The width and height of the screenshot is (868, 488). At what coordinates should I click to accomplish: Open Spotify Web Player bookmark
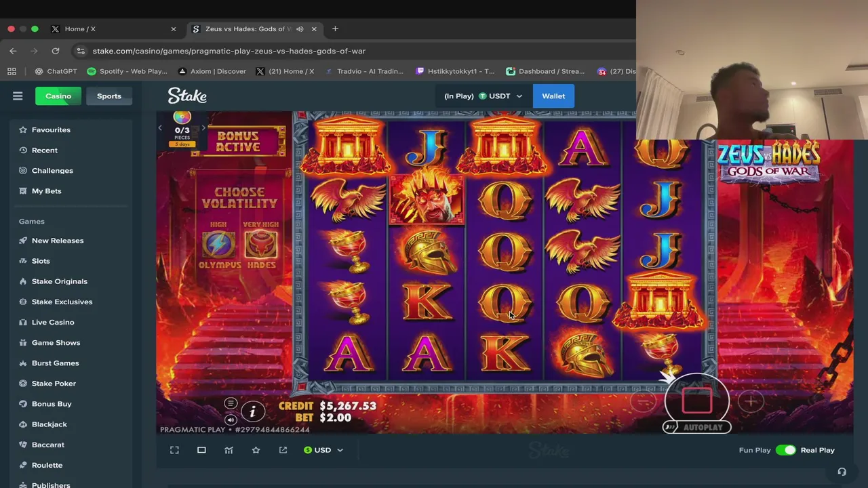(127, 71)
